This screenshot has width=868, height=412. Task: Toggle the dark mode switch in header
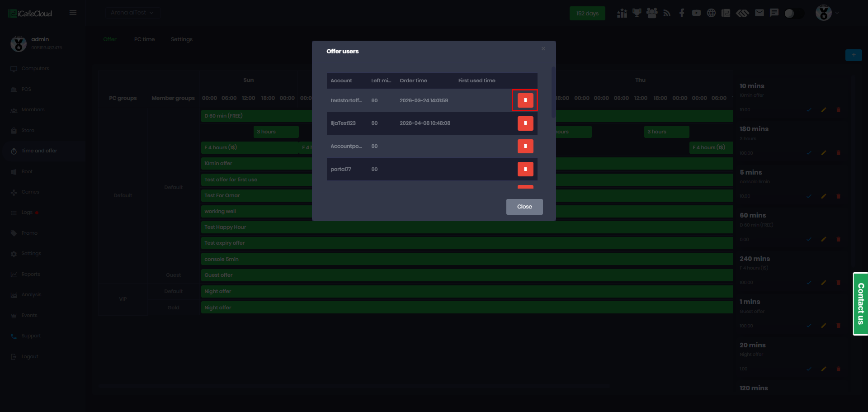click(x=794, y=13)
